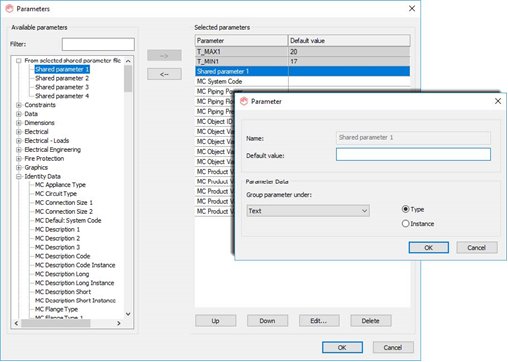Click the add arrow button (->)
The image size is (508, 362).
[x=164, y=56]
